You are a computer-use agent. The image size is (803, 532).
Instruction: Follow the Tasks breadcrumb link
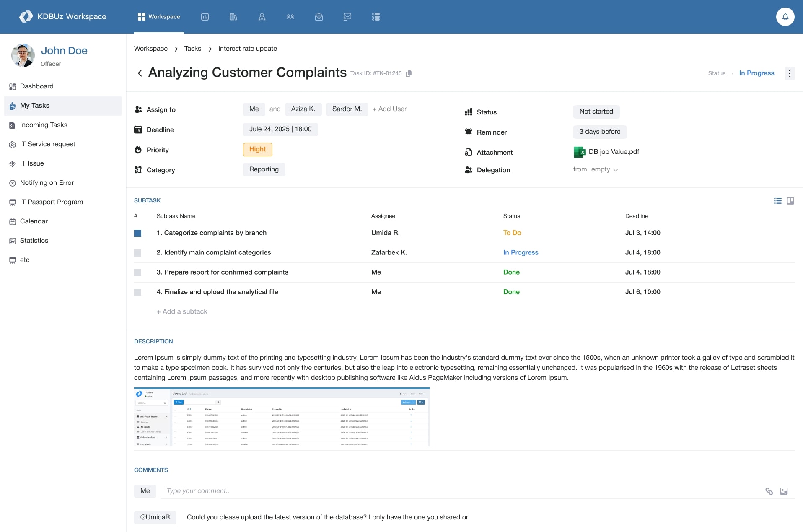click(193, 49)
